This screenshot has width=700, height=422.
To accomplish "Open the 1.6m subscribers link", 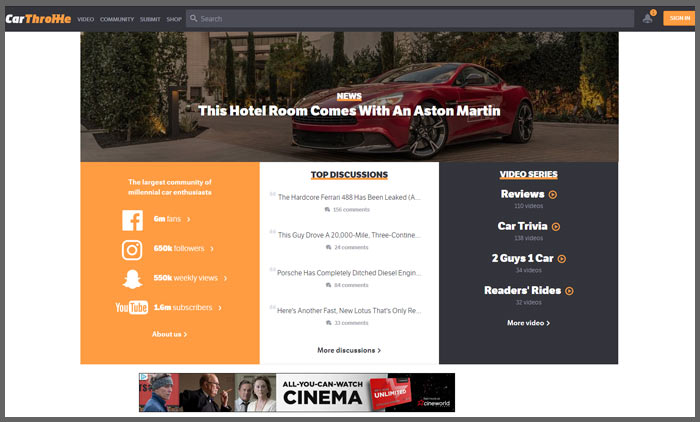I will 188,308.
